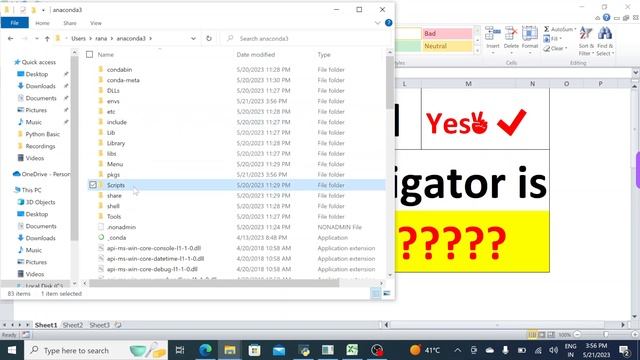640x360 pixels.
Task: Sort files by Type column
Action: pyautogui.click(x=324, y=54)
